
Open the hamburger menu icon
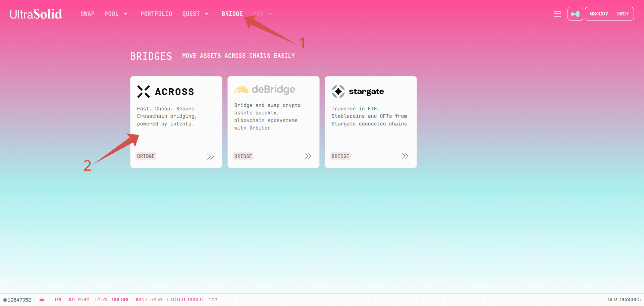tap(557, 14)
